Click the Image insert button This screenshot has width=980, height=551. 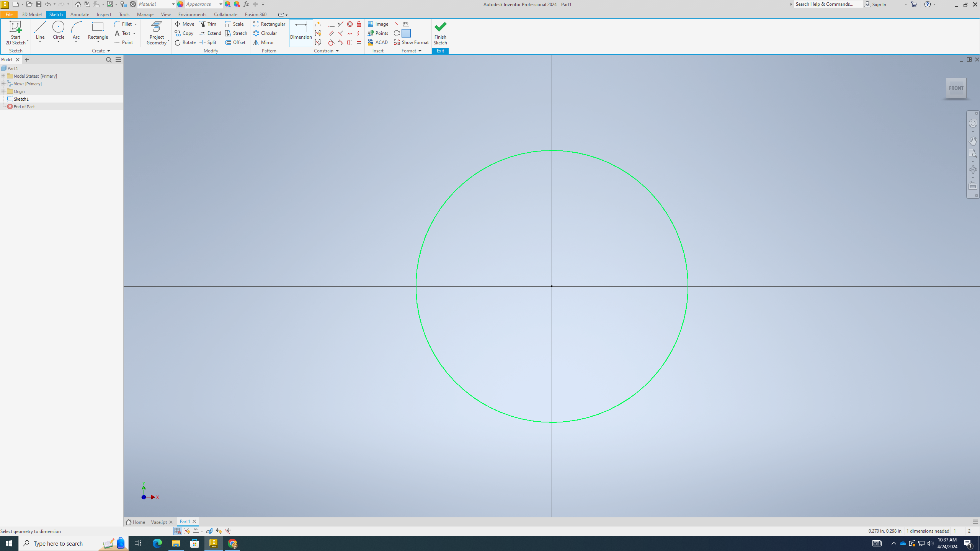(x=378, y=24)
